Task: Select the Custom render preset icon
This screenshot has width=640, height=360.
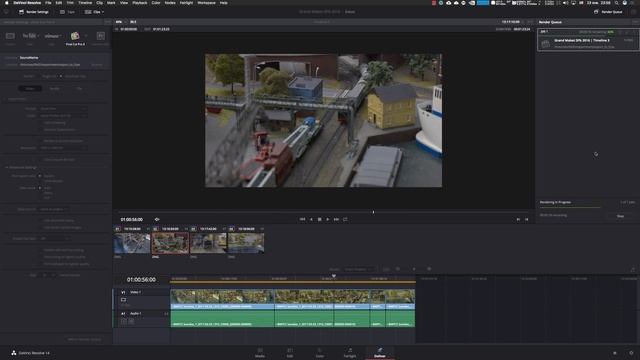Action: 10,37
